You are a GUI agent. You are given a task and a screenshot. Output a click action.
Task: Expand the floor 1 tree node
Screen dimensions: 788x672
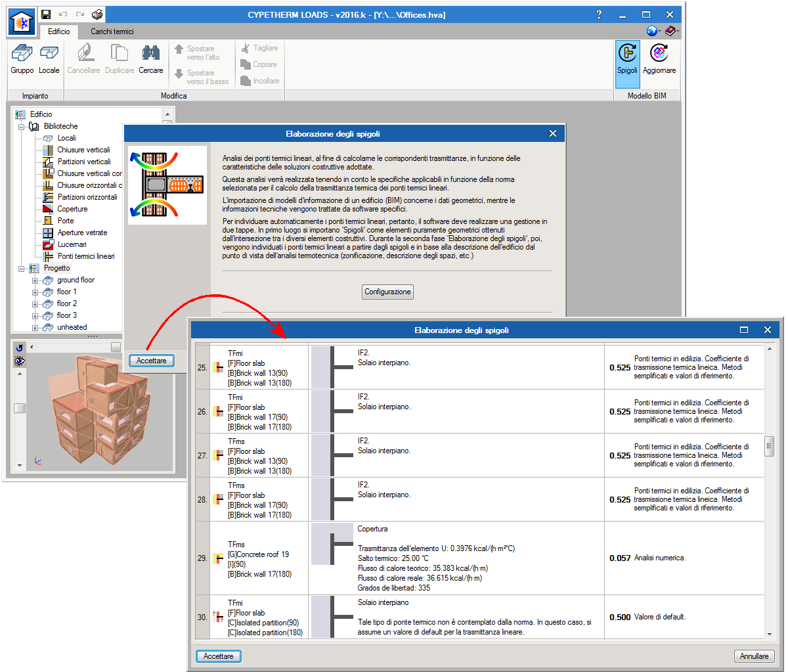click(x=35, y=292)
